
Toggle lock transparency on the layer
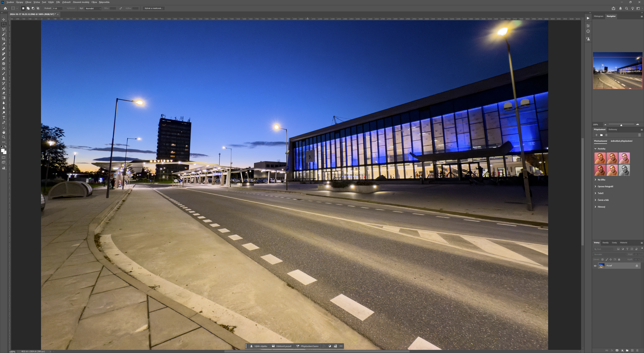[x=603, y=259]
